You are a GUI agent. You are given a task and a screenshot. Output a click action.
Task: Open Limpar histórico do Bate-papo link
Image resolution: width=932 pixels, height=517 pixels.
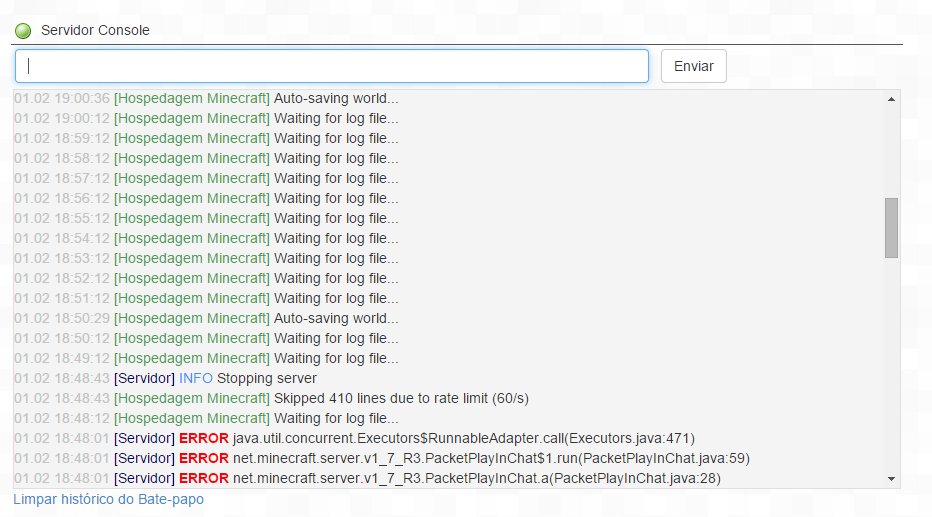coord(109,499)
